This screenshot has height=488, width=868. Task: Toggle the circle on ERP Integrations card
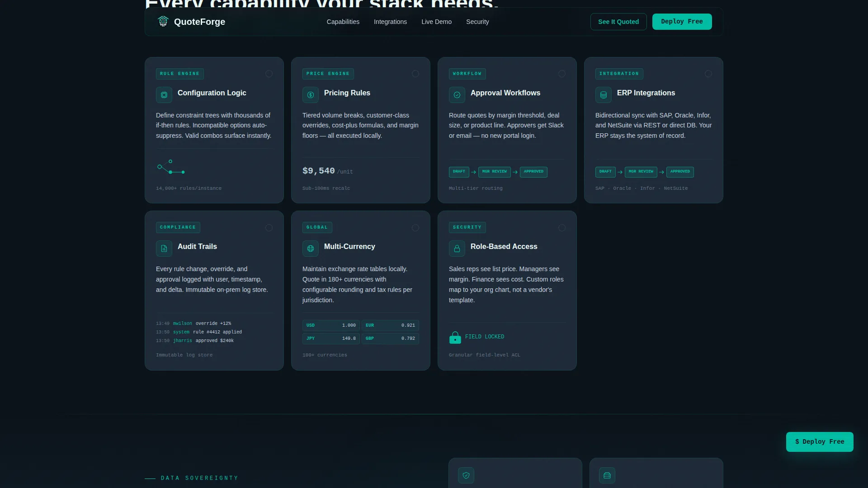(x=708, y=74)
